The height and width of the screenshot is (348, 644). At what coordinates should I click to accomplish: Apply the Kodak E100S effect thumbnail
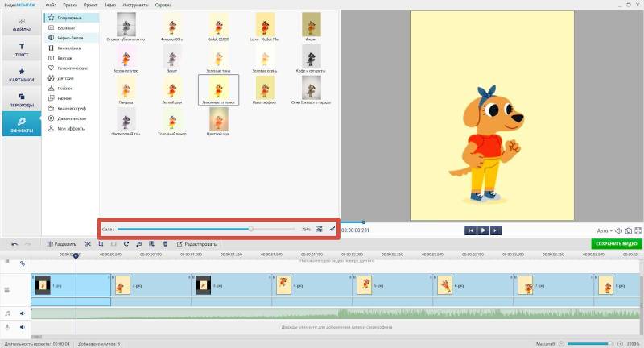[x=218, y=25]
